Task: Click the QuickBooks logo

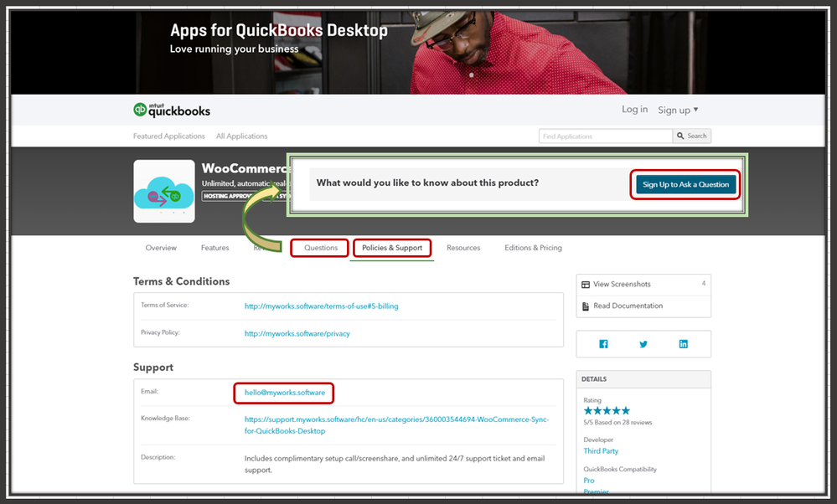Action: click(172, 110)
